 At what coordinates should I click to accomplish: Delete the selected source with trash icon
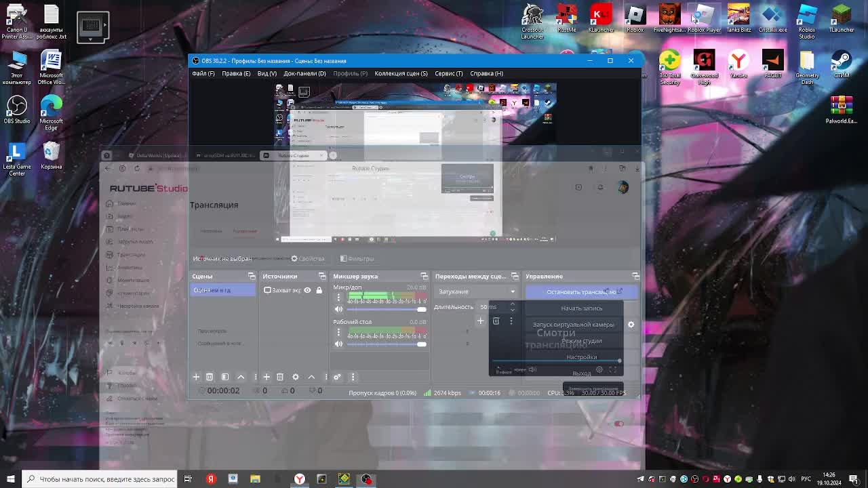(x=280, y=377)
